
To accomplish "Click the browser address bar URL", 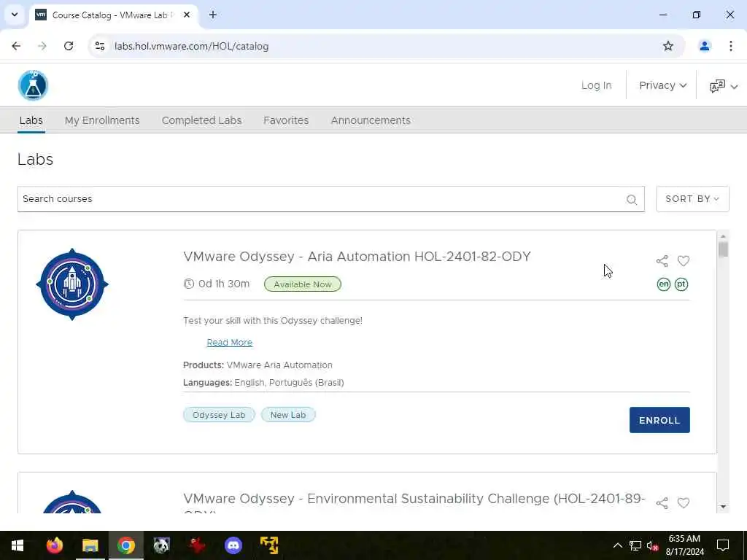I will click(x=192, y=46).
